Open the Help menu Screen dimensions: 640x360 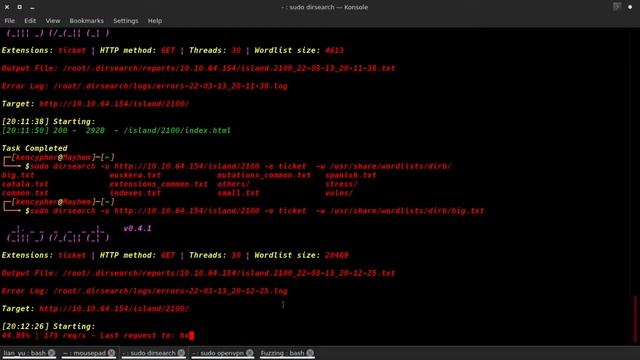[155, 21]
